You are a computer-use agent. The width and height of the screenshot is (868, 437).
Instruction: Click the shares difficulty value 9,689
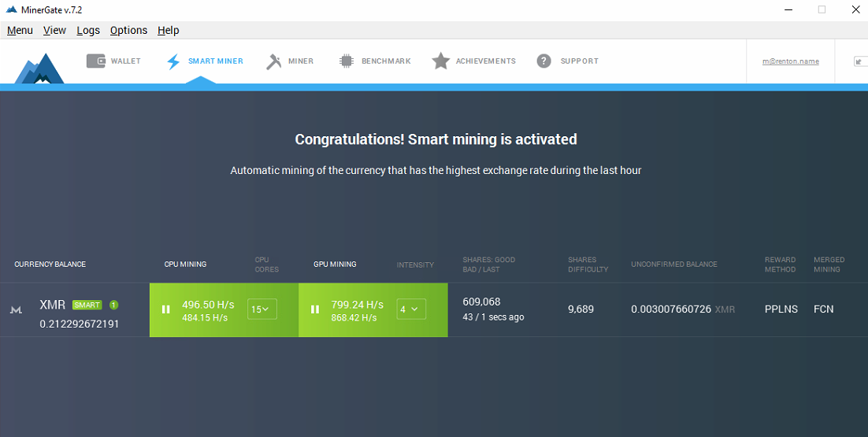click(x=581, y=309)
